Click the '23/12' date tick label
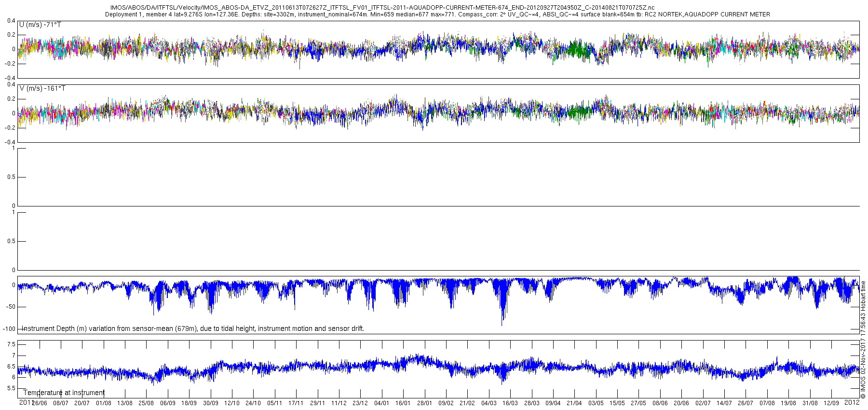This screenshot has height=410, width=868. pyautogui.click(x=360, y=403)
